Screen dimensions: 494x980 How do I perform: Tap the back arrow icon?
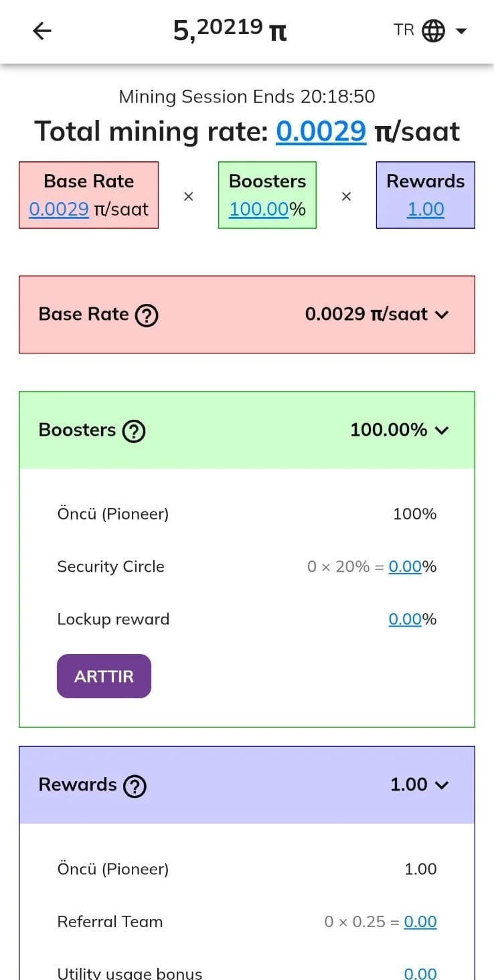coord(42,31)
